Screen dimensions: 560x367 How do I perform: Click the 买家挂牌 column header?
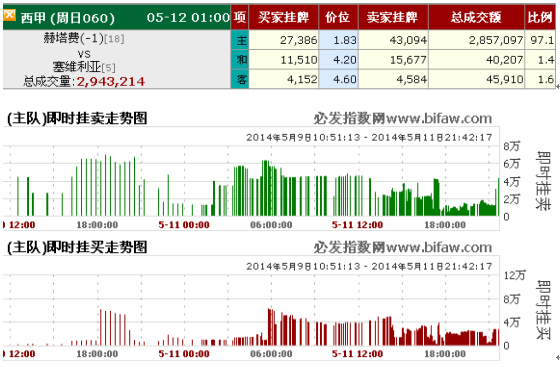click(x=284, y=17)
